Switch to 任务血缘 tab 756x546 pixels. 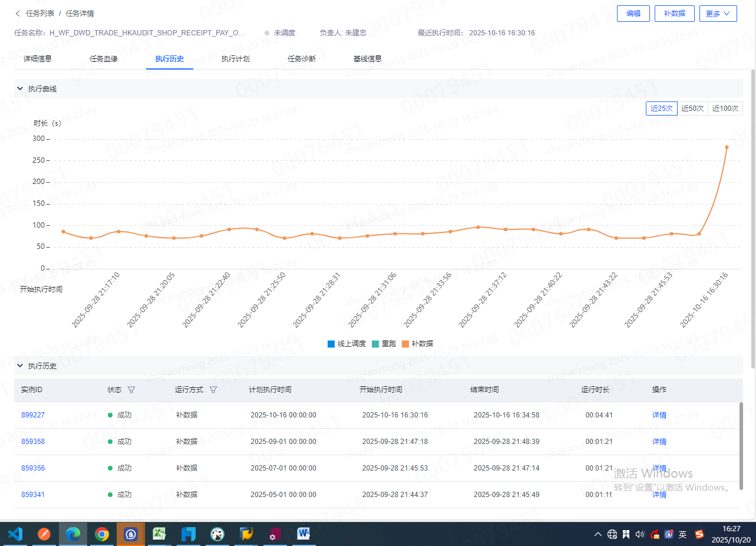pyautogui.click(x=104, y=59)
